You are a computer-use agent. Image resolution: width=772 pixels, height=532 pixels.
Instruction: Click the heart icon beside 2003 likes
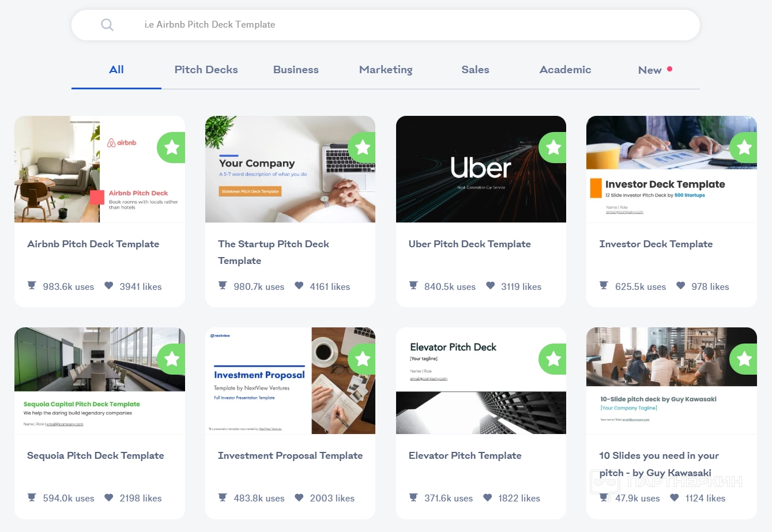(x=299, y=497)
